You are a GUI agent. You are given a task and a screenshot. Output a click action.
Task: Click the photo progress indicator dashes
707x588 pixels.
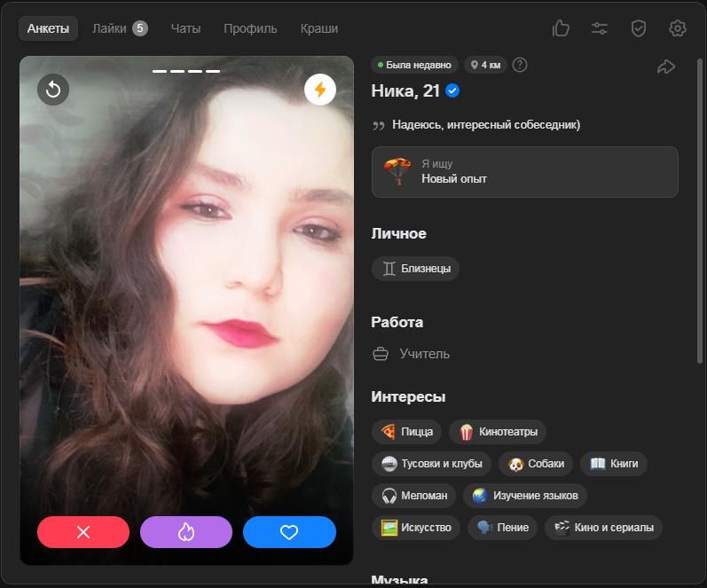(x=186, y=71)
